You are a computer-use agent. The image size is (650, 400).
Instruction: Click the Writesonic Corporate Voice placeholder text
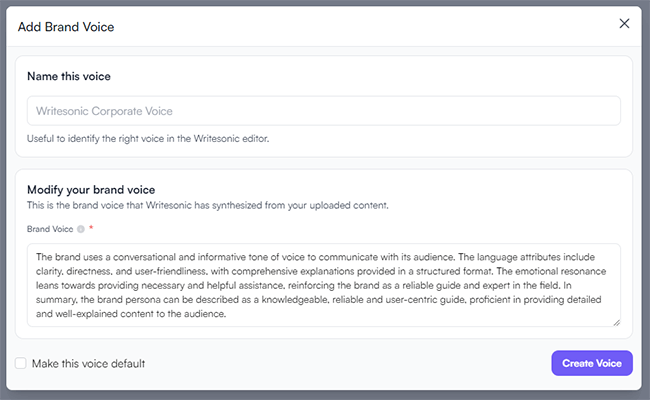[x=111, y=111]
